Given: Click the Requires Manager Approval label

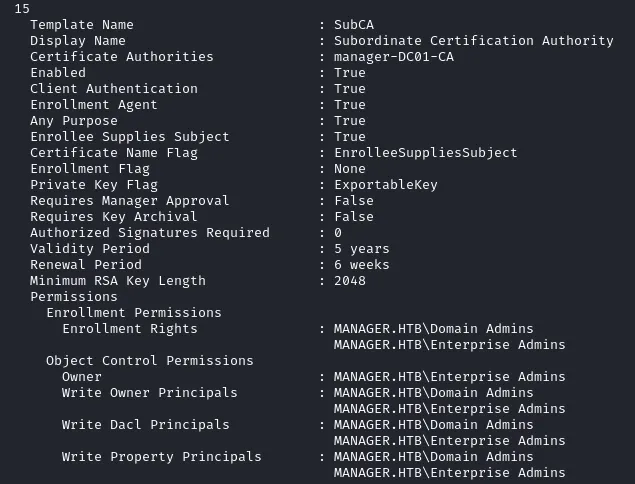Looking at the screenshot, I should click(x=130, y=201).
